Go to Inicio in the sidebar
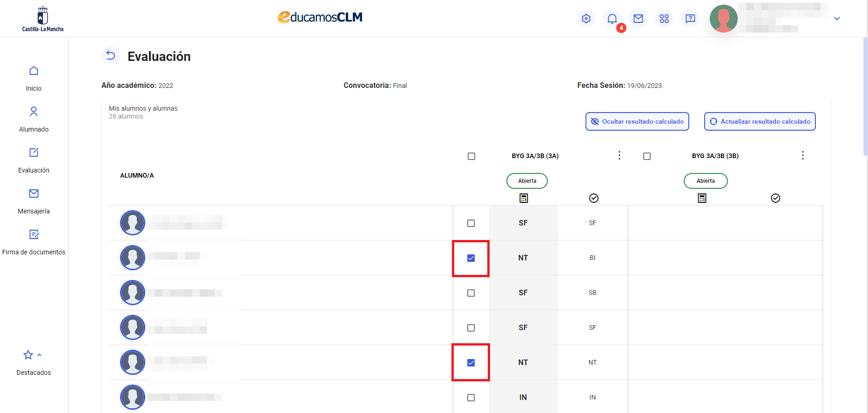The width and height of the screenshot is (868, 413). [34, 79]
